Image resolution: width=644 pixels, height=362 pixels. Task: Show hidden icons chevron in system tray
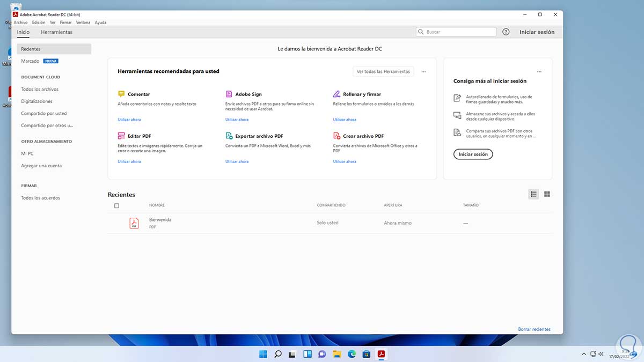(x=584, y=354)
